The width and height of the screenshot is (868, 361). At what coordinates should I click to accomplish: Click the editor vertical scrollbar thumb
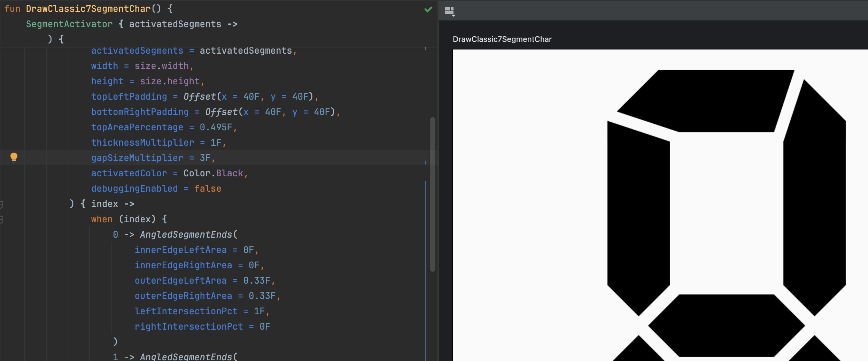coord(432,194)
